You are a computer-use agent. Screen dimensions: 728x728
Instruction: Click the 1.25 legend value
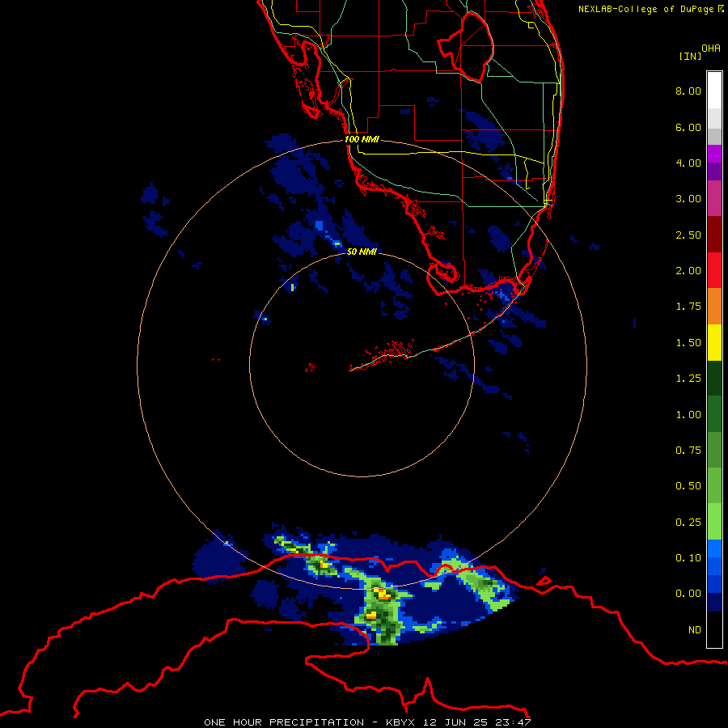(x=688, y=379)
